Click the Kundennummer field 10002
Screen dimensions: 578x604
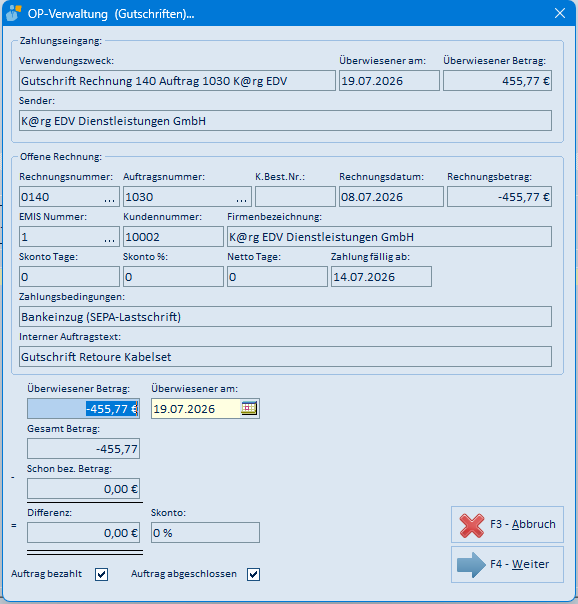coord(173,237)
